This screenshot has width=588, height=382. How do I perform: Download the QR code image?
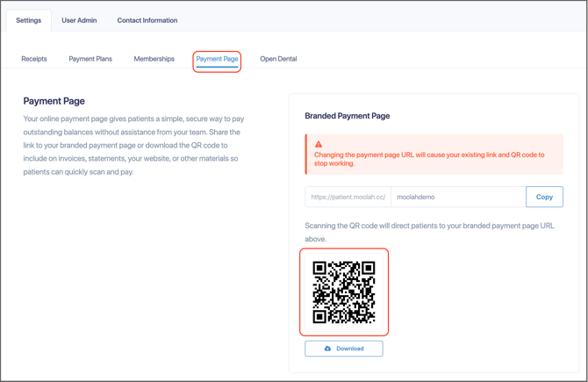(x=344, y=349)
